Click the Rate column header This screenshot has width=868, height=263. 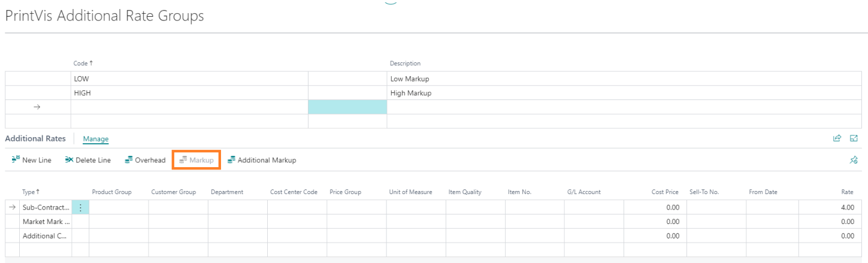pyautogui.click(x=848, y=192)
